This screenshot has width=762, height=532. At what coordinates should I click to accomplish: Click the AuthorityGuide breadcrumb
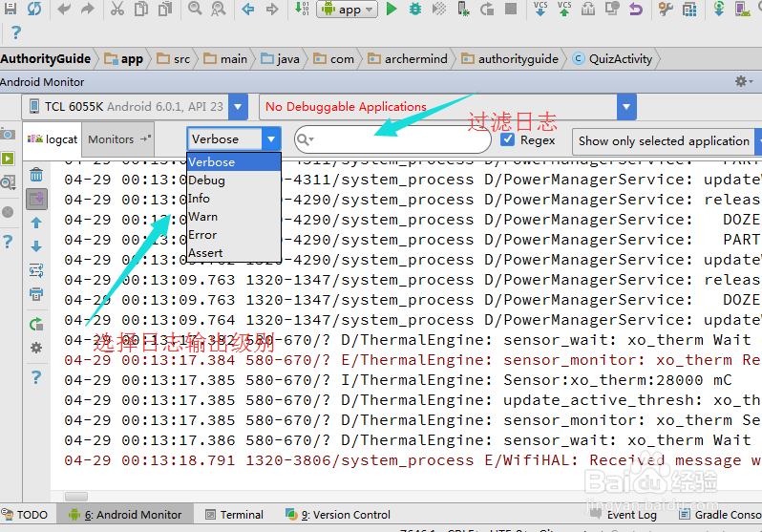click(x=45, y=59)
